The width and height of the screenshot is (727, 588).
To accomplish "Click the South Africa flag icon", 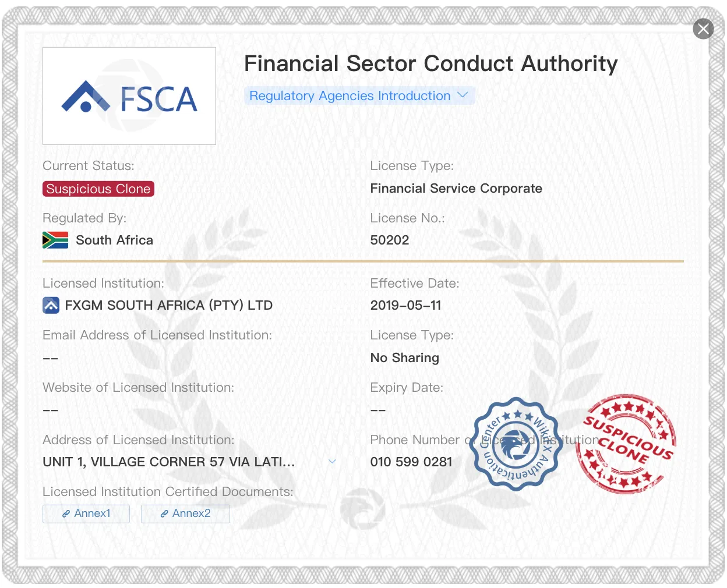I will [55, 240].
